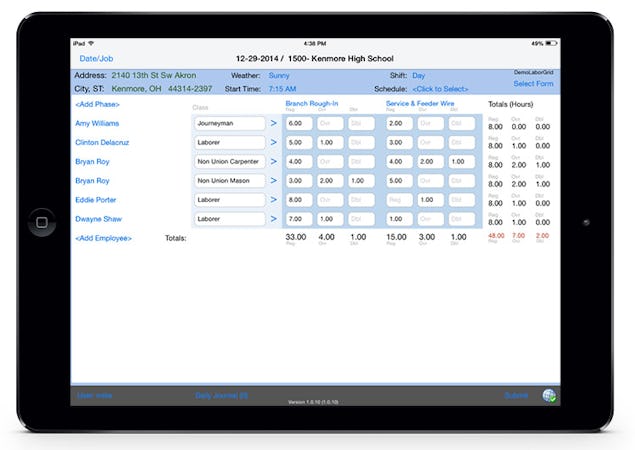The height and width of the screenshot is (450, 635).
Task: Open class chevron for Dwayne Shaw
Action: point(274,219)
